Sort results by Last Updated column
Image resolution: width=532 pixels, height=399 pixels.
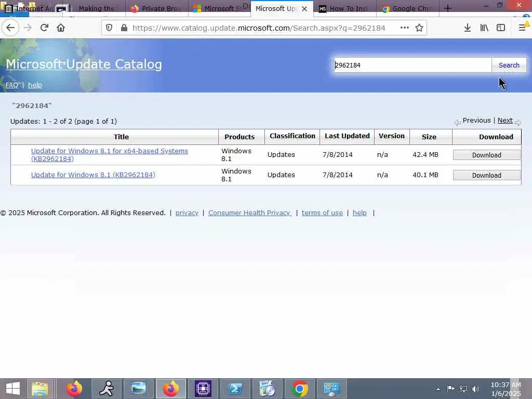(x=347, y=136)
